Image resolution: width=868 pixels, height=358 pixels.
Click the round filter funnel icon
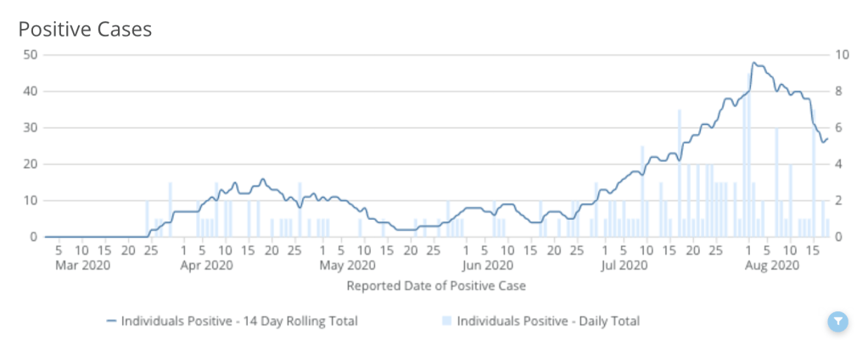click(x=837, y=321)
